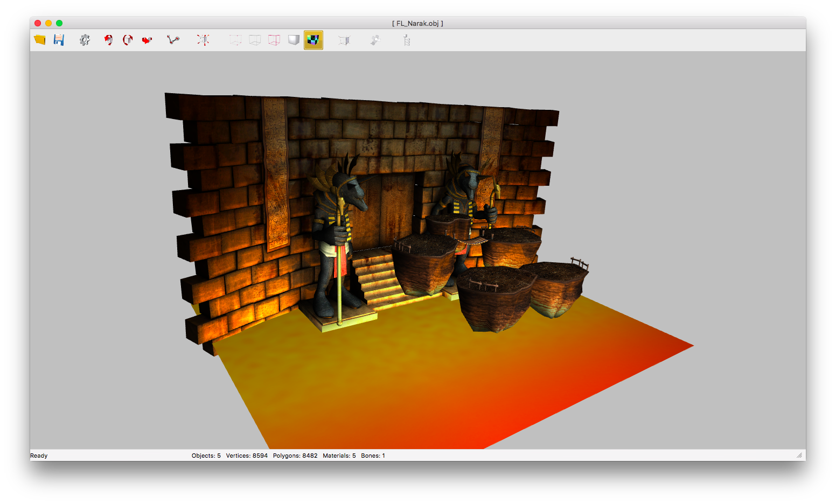Click the FL_Narak.obj window title
Viewport: 836px width, 504px height.
click(x=417, y=23)
